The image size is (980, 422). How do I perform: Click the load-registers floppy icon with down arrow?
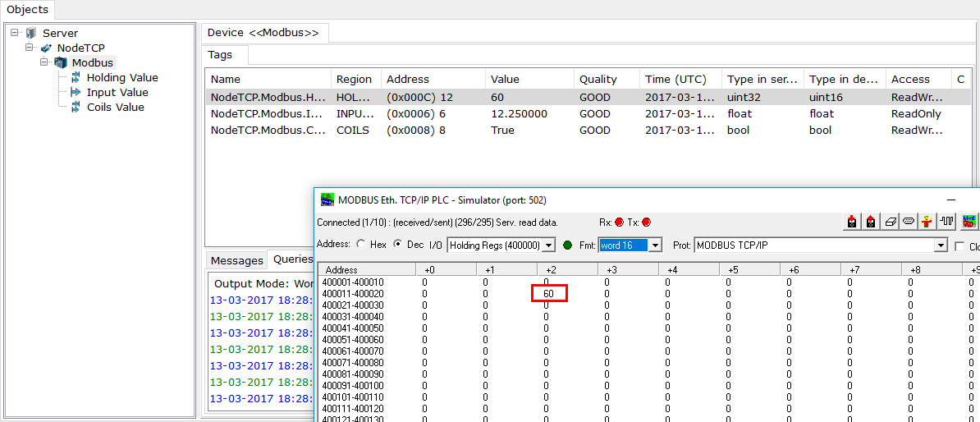coord(852,221)
